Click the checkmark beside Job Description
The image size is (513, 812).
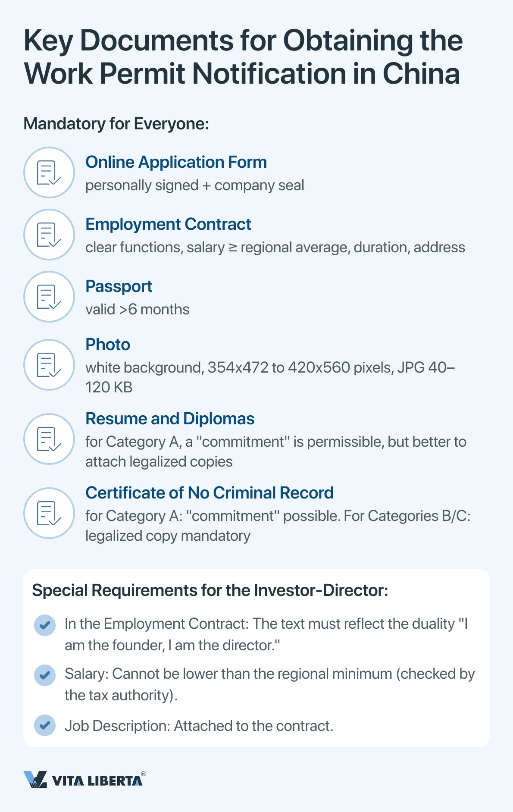pos(45,725)
